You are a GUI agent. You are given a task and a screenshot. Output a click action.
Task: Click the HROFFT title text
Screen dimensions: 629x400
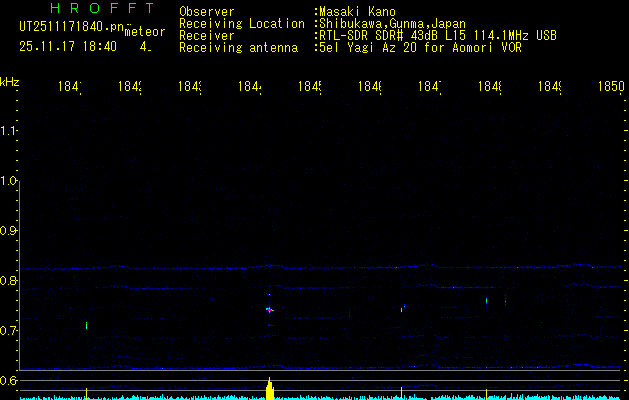pos(102,10)
